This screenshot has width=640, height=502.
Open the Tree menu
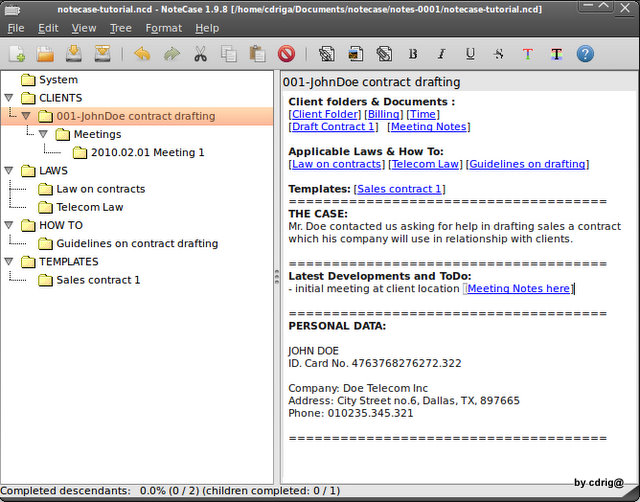tap(121, 28)
